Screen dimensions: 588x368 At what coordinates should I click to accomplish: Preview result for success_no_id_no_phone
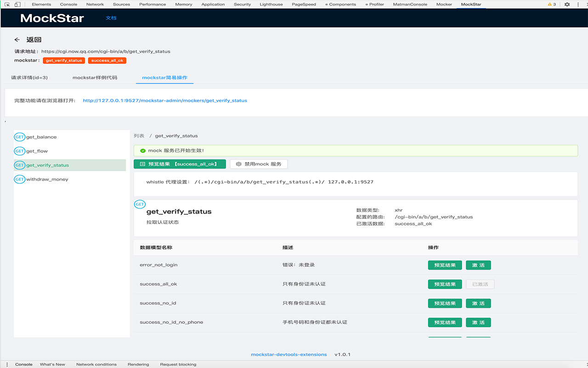(x=445, y=322)
